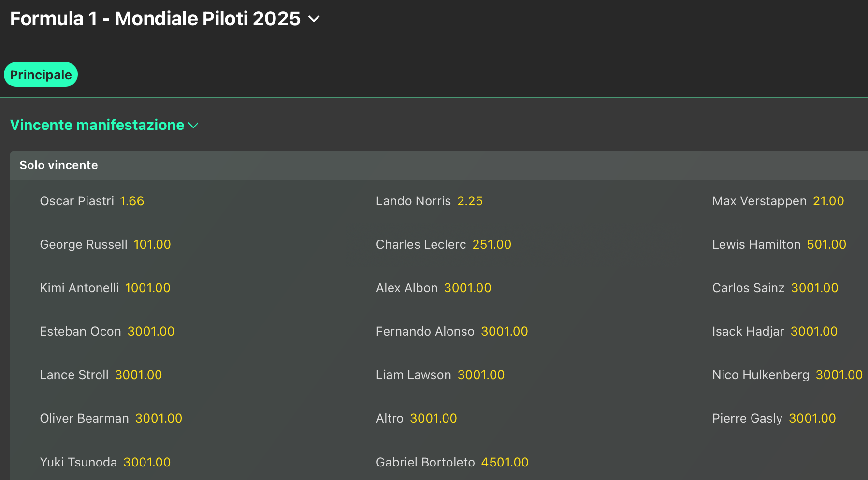Click Lewis Hamilton odds 501.00
This screenshot has width=868, height=480.
coord(826,245)
